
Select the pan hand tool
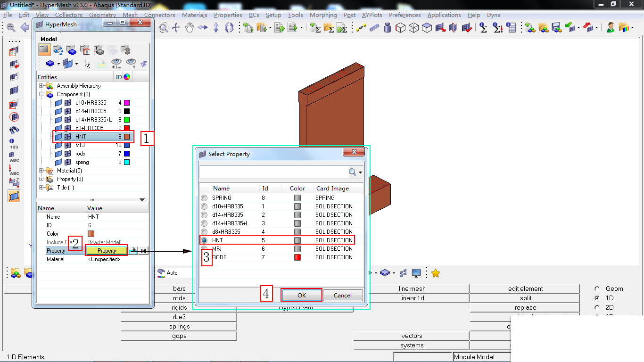point(190,28)
